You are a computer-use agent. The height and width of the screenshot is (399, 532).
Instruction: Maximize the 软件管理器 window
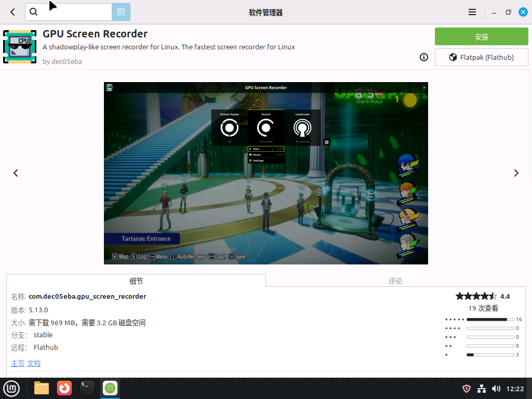click(x=508, y=12)
